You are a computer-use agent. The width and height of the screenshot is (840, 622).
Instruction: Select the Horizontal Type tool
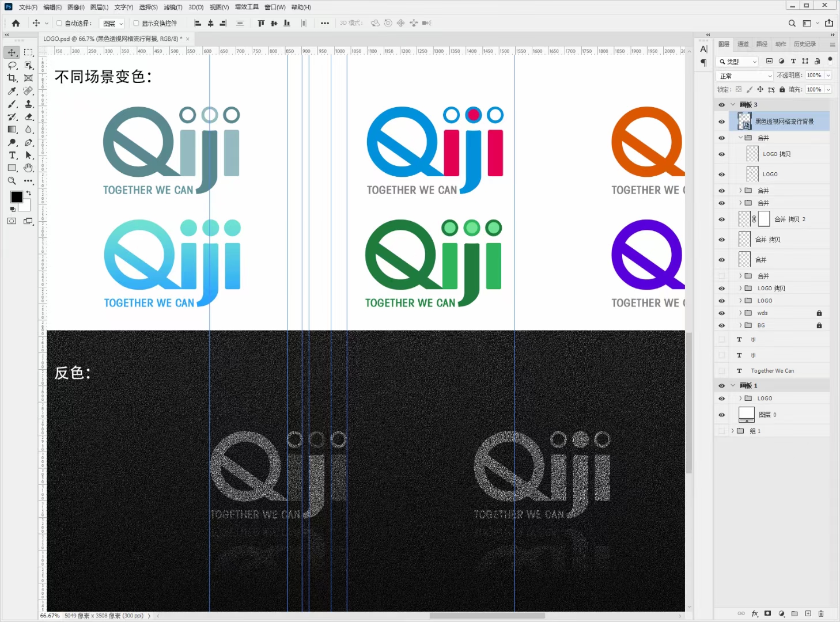(x=12, y=155)
